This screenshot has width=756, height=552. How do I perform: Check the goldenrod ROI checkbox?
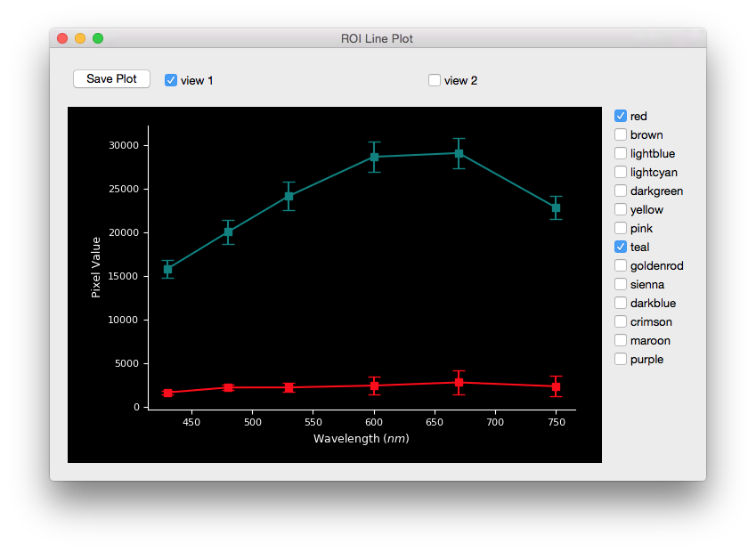(621, 265)
